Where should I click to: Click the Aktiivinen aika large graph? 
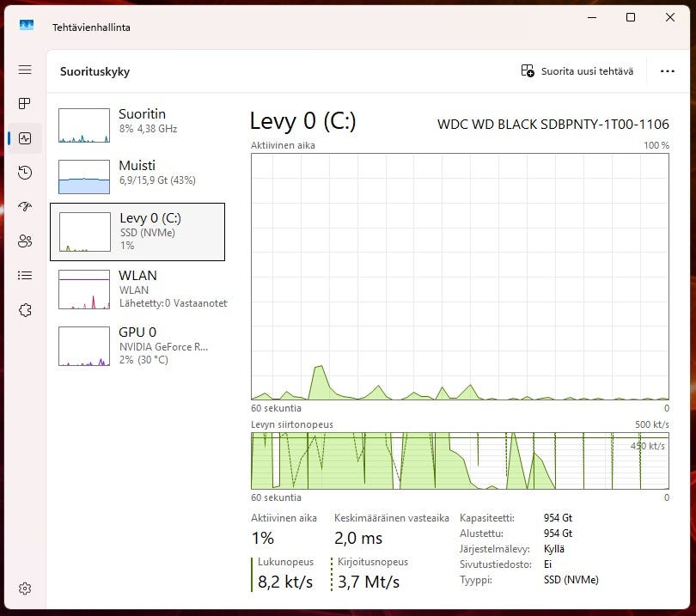(x=460, y=277)
